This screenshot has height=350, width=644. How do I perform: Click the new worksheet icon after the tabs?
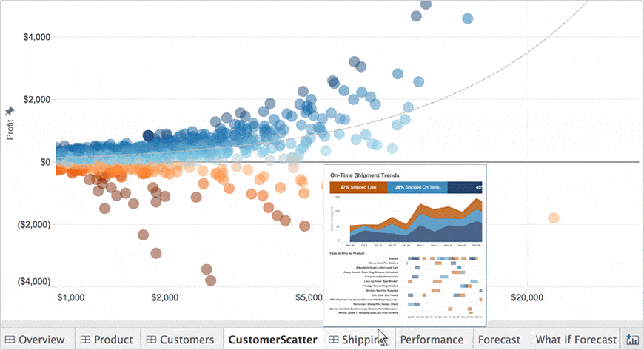(x=632, y=340)
